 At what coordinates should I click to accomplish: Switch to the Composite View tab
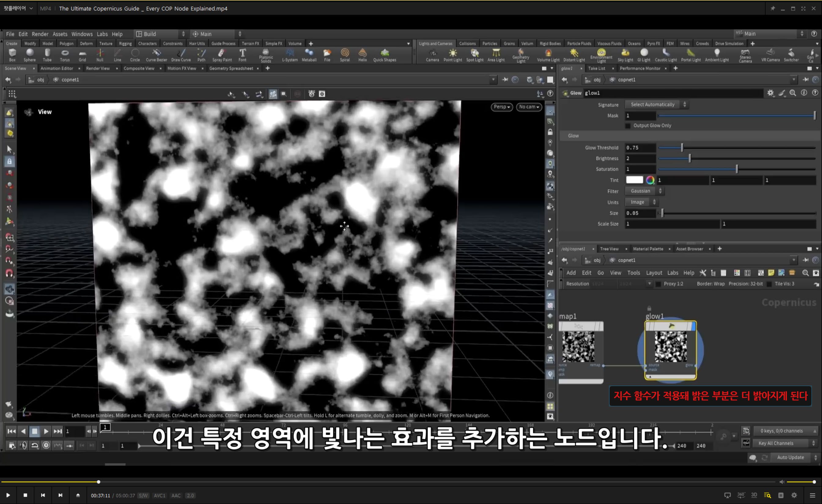[x=139, y=68]
